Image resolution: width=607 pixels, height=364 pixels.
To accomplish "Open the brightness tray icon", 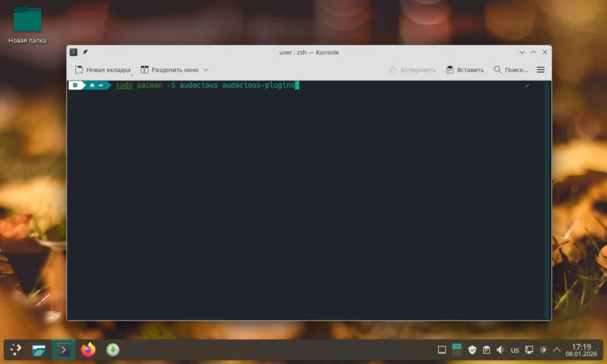I will [x=544, y=350].
